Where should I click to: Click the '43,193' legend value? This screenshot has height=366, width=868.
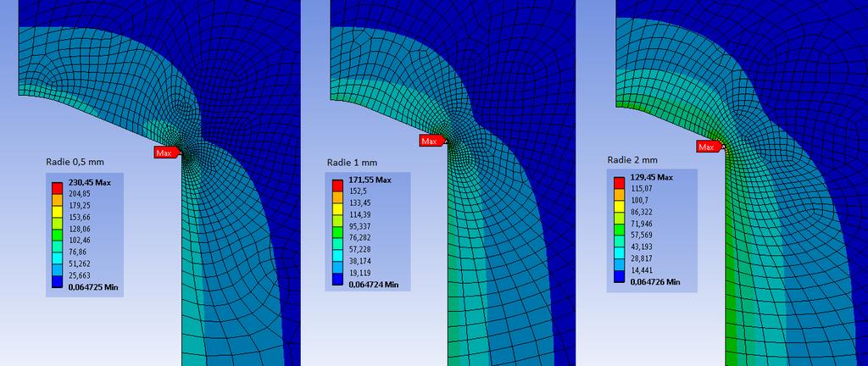641,247
